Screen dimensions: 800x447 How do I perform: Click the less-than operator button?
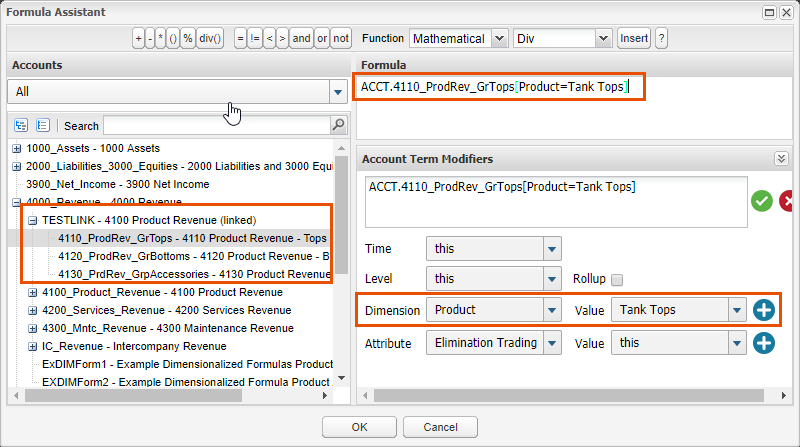[269, 38]
